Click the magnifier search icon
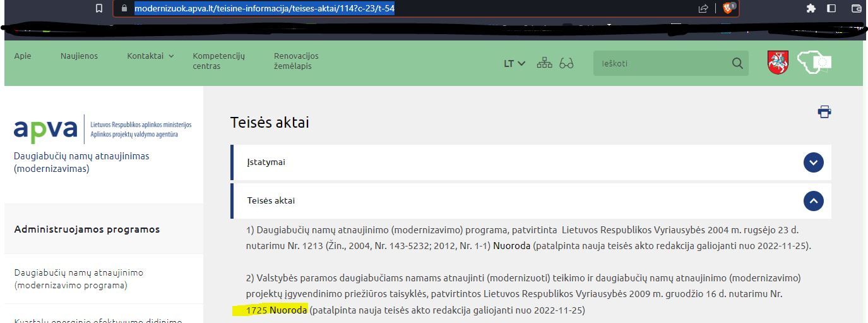Screen dimensions: 868x323 tap(737, 63)
